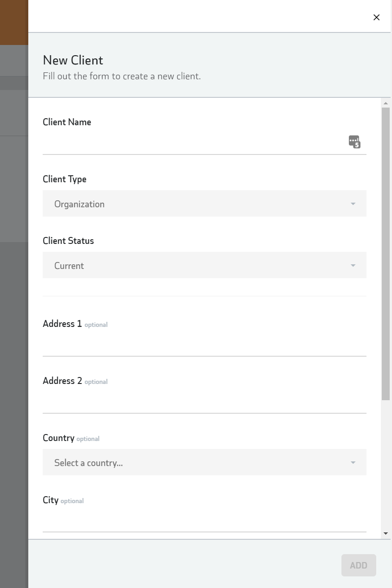
Task: Click the scrollbar track below the thumb
Action: tap(386, 464)
